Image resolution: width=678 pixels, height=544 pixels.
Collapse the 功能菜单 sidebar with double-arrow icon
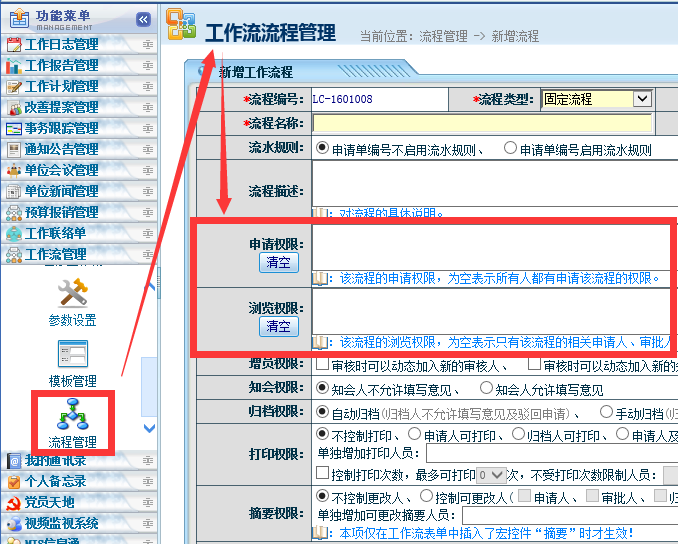tap(143, 19)
